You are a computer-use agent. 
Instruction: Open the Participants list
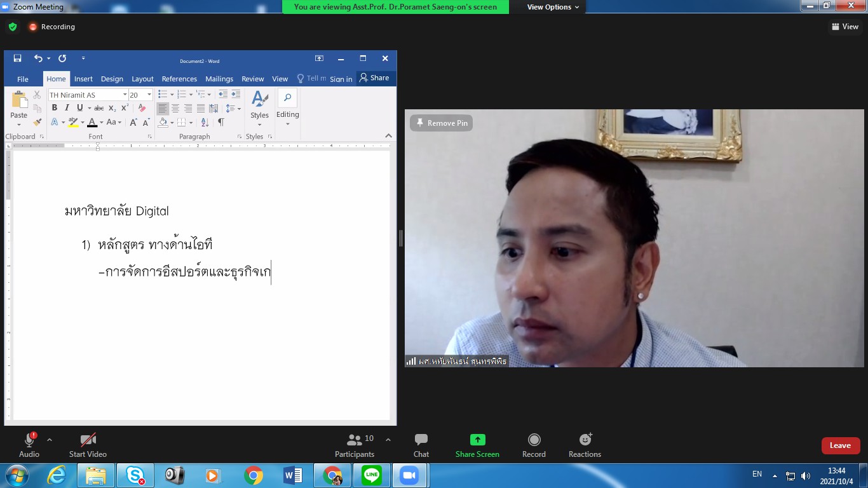coord(355,445)
